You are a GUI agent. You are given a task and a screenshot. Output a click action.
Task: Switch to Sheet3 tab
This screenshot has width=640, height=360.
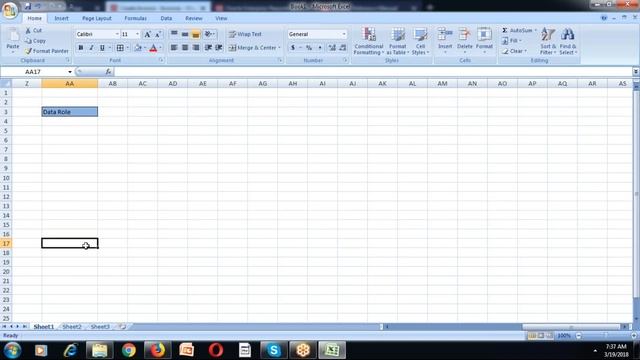click(x=100, y=327)
